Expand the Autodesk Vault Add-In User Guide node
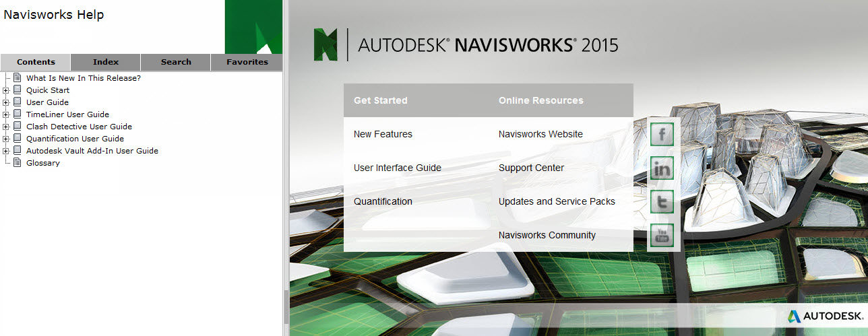 tap(6, 151)
